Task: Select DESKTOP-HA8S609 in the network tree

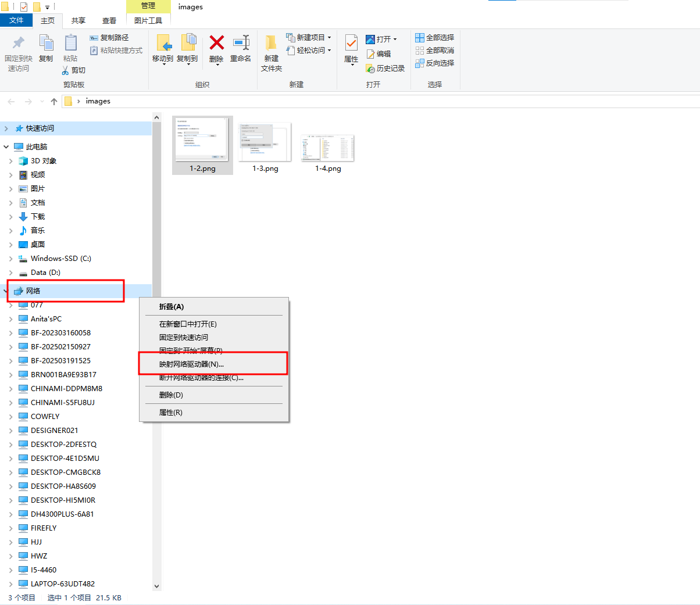Action: point(63,486)
